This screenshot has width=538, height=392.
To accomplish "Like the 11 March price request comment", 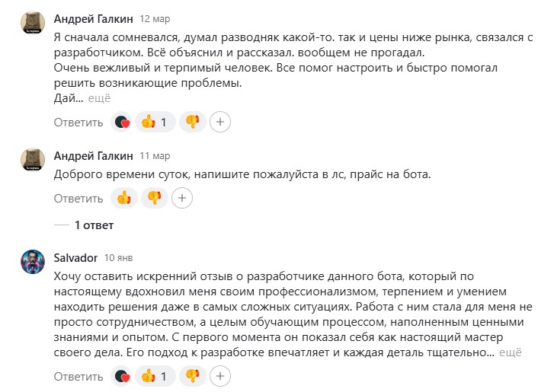I will pyautogui.click(x=124, y=199).
